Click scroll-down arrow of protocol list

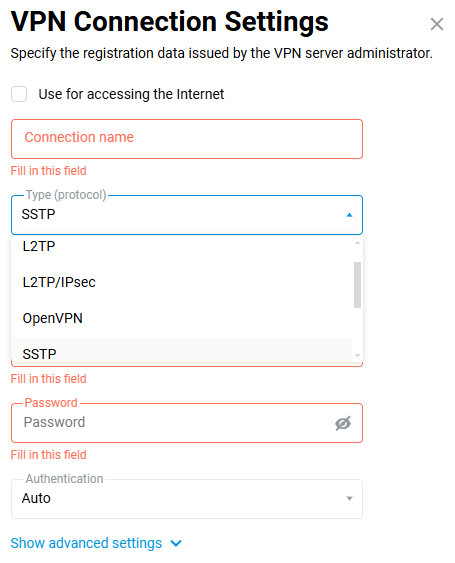coord(357,355)
